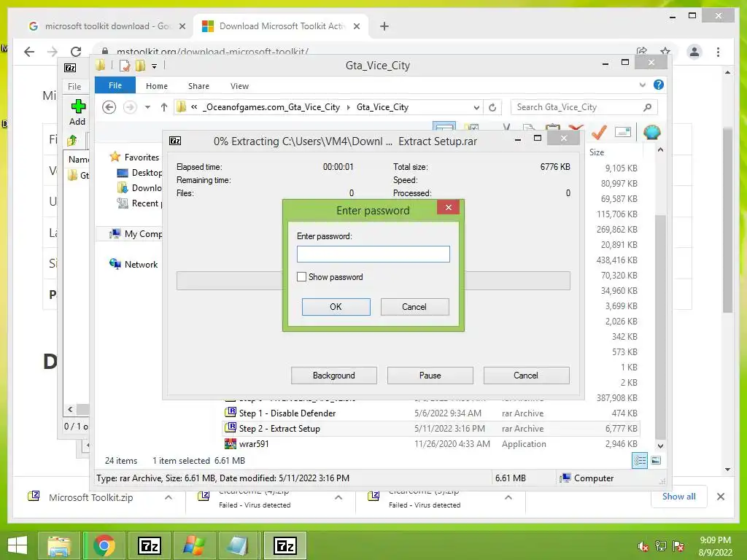Go up one folder level in Explorer
747x560 pixels.
coord(164,107)
